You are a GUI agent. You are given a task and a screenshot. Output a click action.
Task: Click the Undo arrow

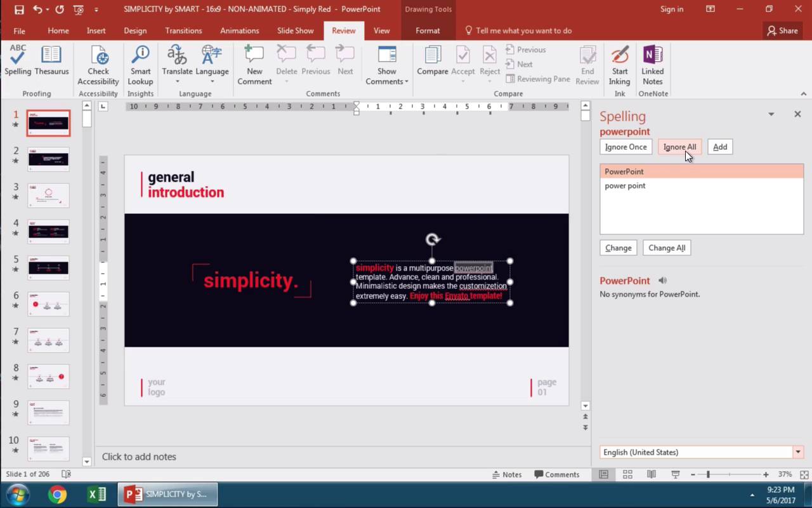[x=37, y=10]
